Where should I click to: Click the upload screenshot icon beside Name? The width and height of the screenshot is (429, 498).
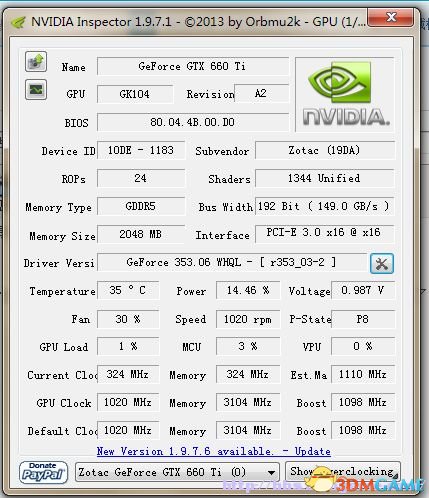pyautogui.click(x=36, y=62)
